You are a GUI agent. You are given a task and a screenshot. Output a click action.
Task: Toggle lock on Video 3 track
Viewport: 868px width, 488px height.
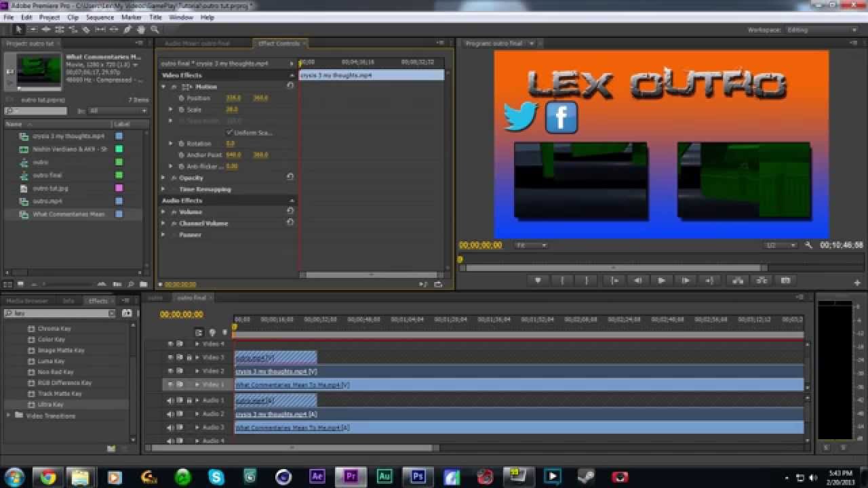click(189, 357)
